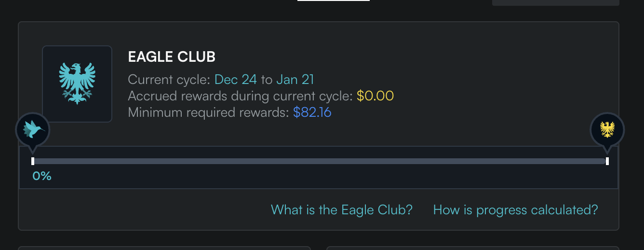Click the $82.16 minimum required rewards value
Viewport: 644px width, 250px height.
click(312, 113)
